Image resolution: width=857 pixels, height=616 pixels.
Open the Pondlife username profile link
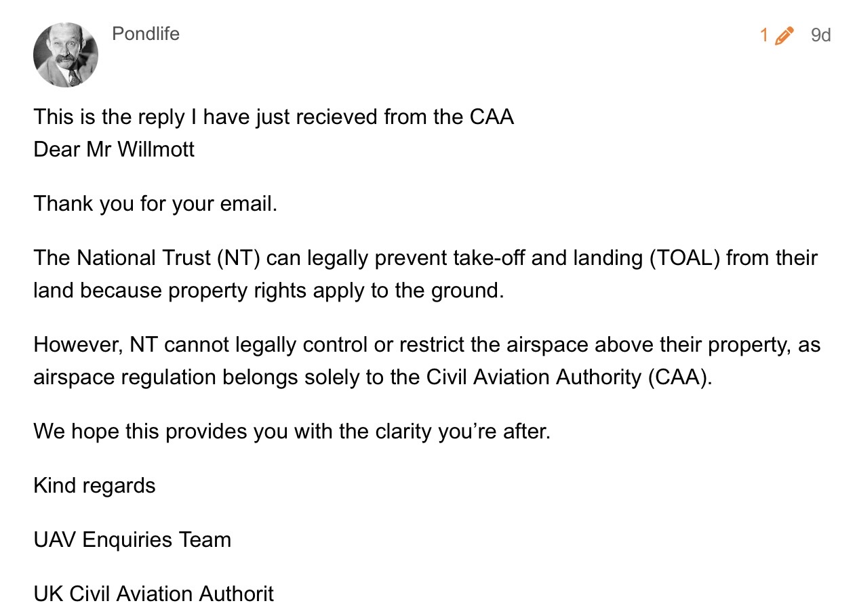click(146, 34)
